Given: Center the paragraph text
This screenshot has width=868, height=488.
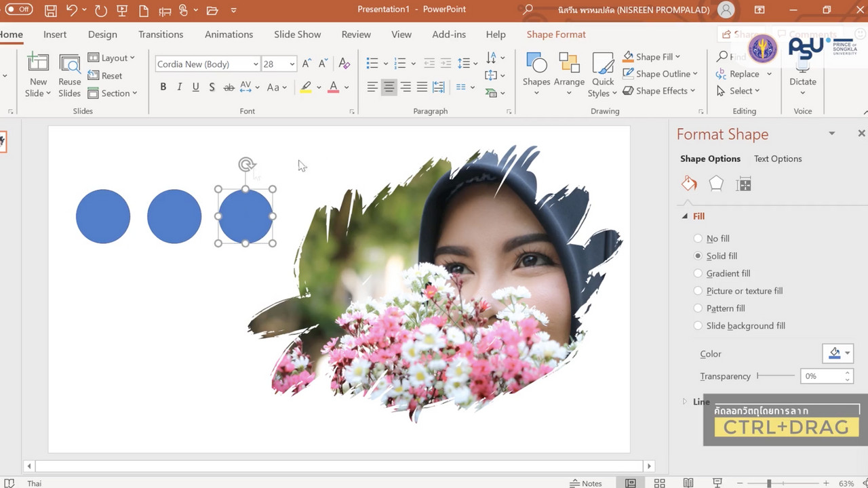Looking at the screenshot, I should coord(389,87).
